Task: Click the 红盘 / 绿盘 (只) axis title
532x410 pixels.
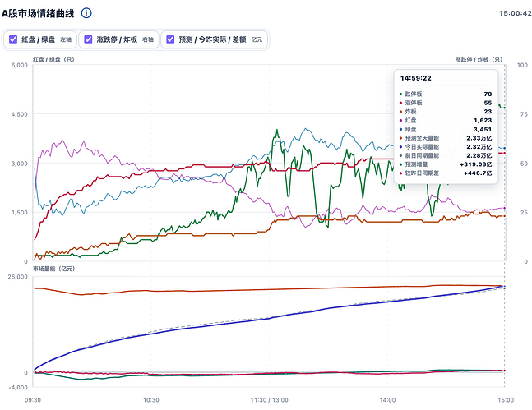Action: coord(53,59)
